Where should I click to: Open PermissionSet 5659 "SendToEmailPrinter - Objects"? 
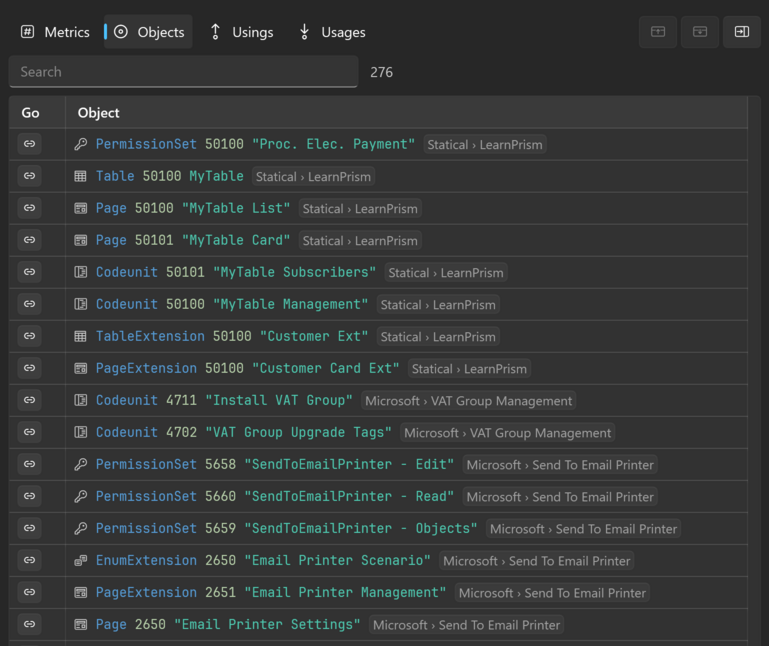pos(286,528)
